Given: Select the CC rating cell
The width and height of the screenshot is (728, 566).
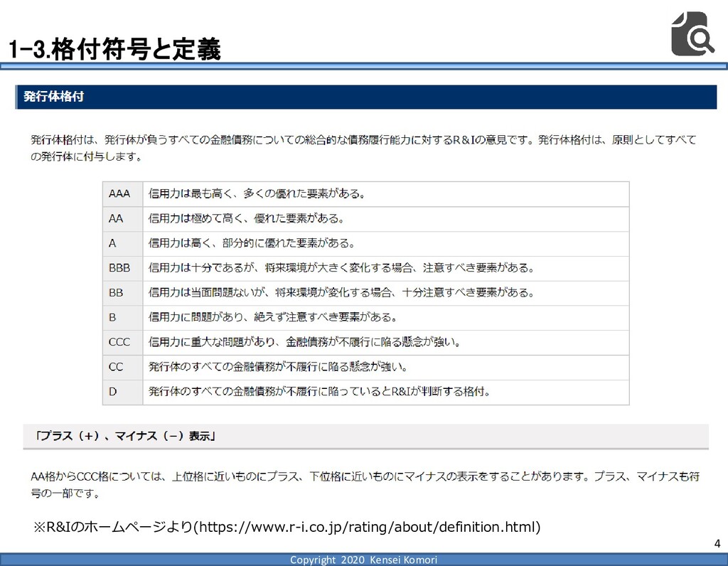Looking at the screenshot, I should pyautogui.click(x=122, y=368).
